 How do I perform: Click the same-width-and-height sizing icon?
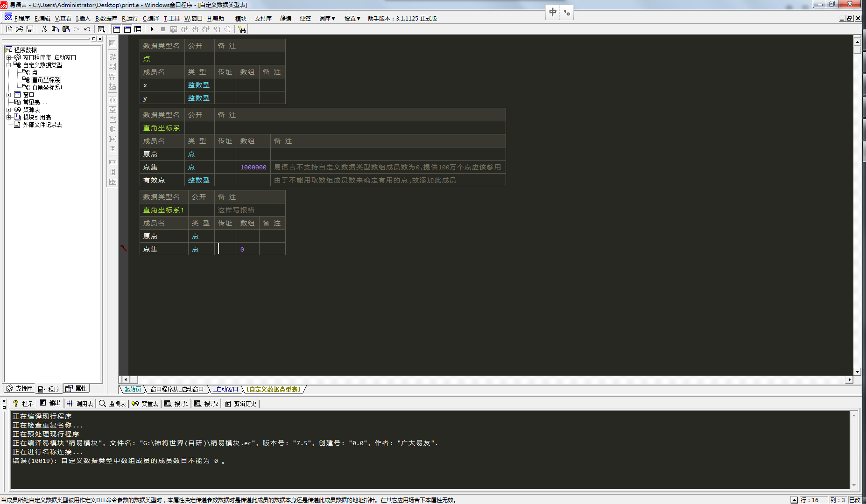coord(113,182)
